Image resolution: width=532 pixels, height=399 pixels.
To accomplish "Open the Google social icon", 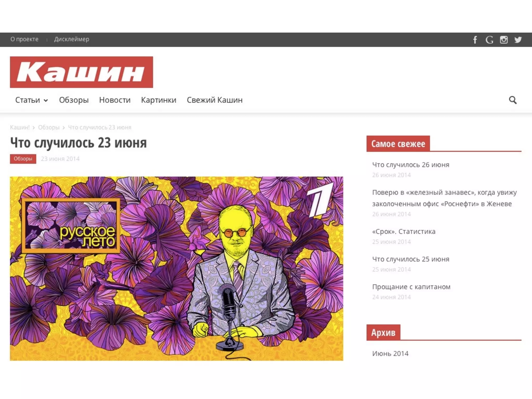I will click(489, 40).
